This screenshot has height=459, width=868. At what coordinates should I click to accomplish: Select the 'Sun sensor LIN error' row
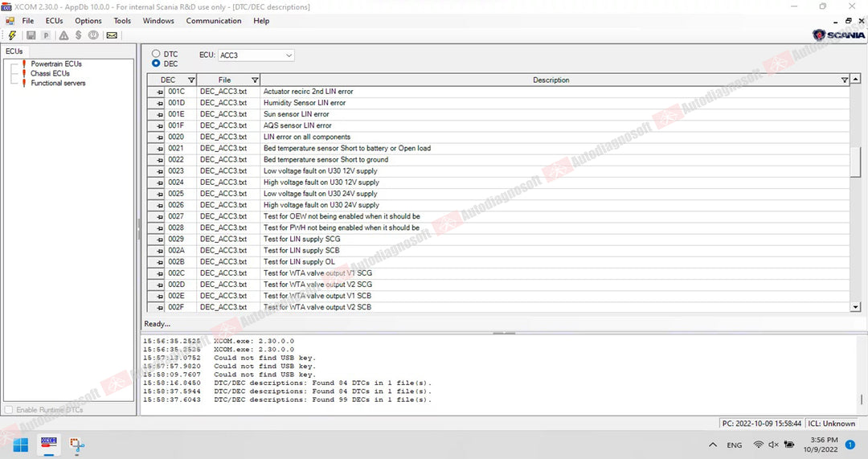(498, 115)
